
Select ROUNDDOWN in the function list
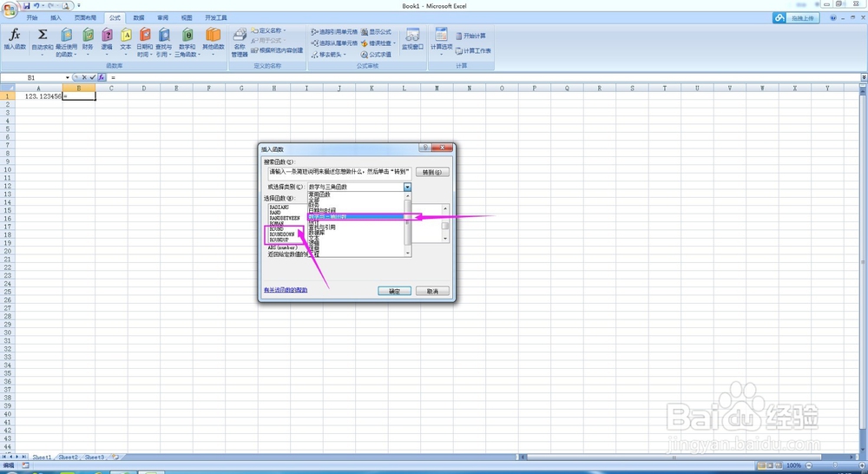tap(282, 234)
